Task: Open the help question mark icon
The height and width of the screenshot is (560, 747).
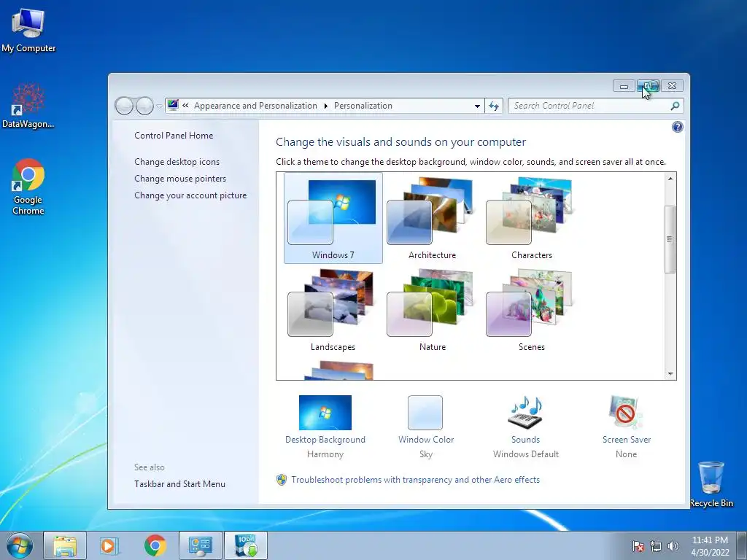Action: (677, 127)
